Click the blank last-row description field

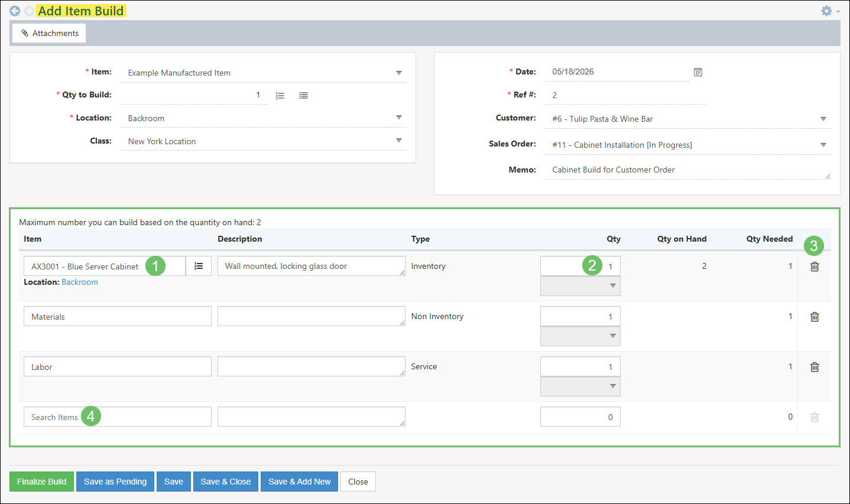pos(312,417)
